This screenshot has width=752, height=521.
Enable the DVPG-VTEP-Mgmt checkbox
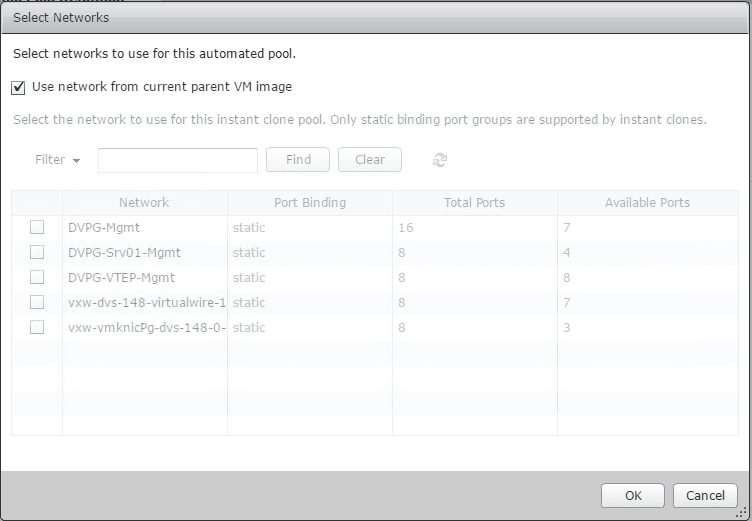[37, 277]
